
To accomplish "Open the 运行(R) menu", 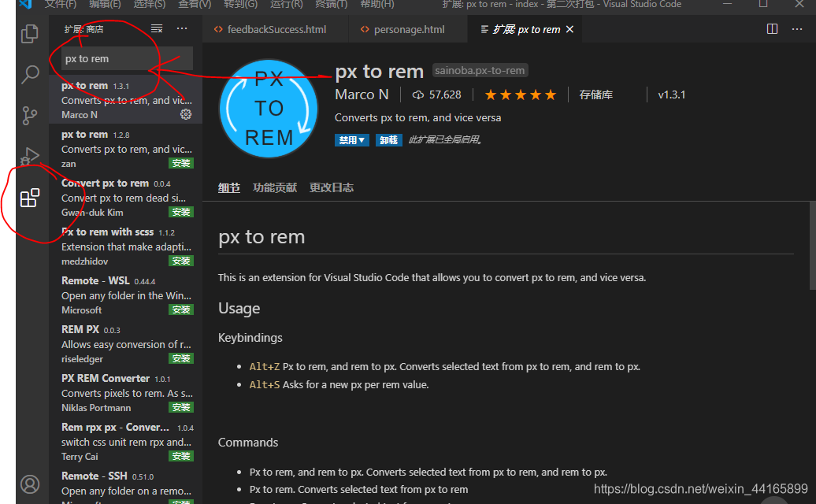I will tap(286, 4).
